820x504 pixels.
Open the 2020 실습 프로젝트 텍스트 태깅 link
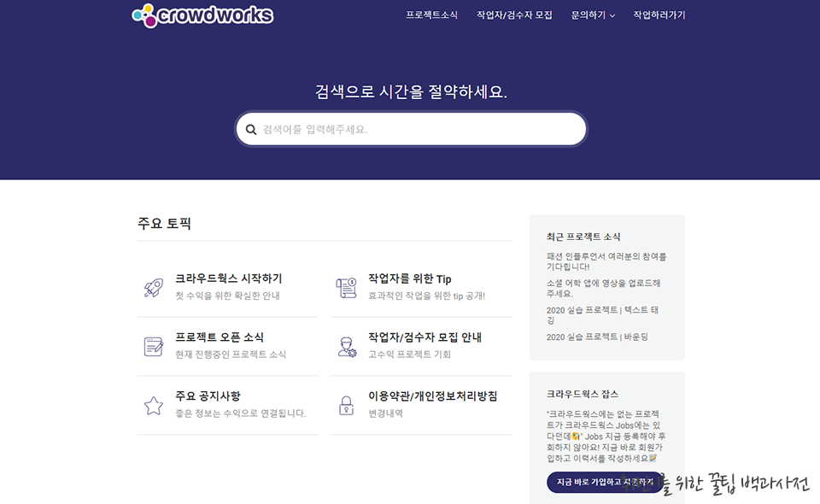606,315
